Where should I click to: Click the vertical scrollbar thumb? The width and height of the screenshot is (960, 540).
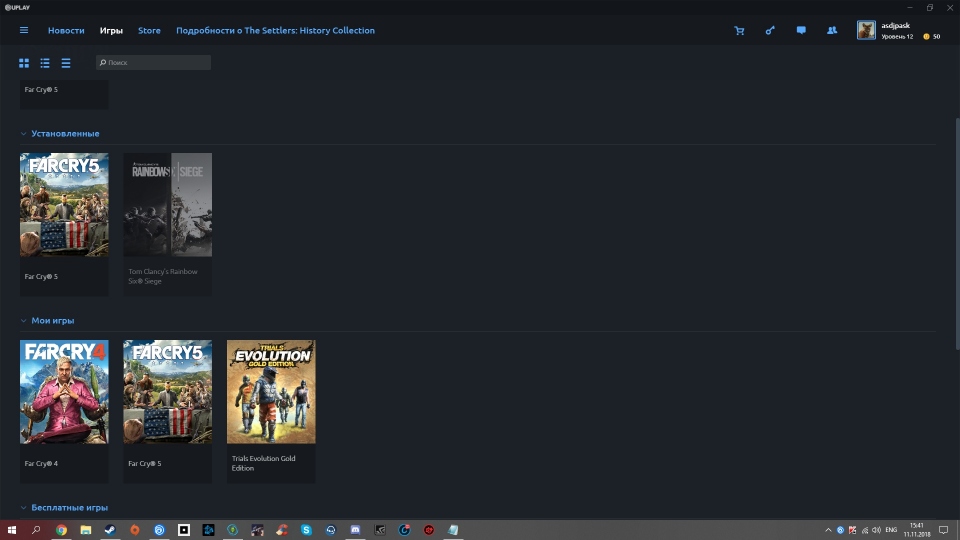(x=957, y=234)
